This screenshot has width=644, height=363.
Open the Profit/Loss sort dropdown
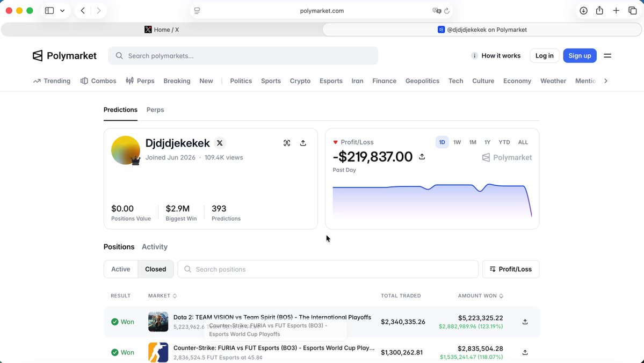coord(510,270)
